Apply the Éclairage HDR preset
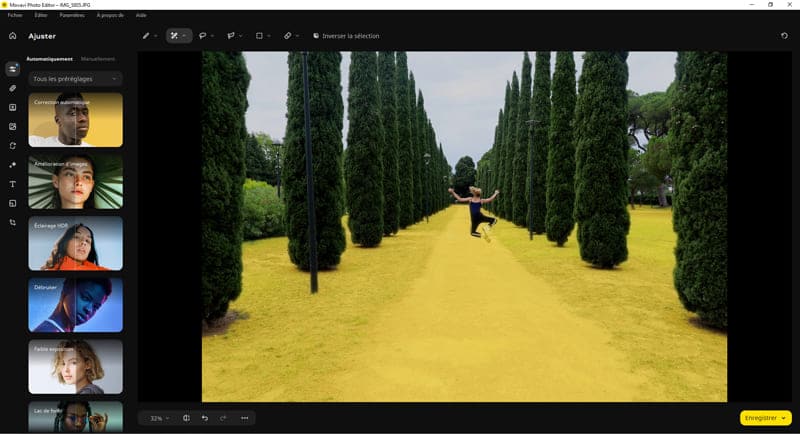The image size is (800, 434). point(76,243)
